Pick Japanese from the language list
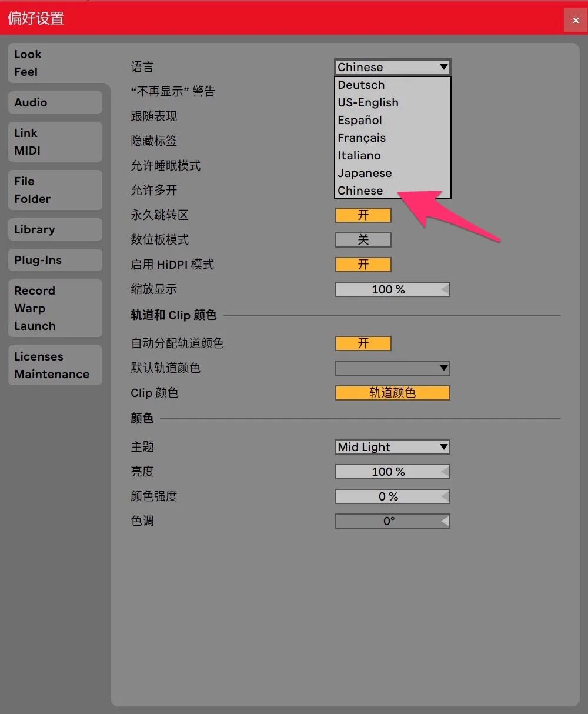 (393, 173)
